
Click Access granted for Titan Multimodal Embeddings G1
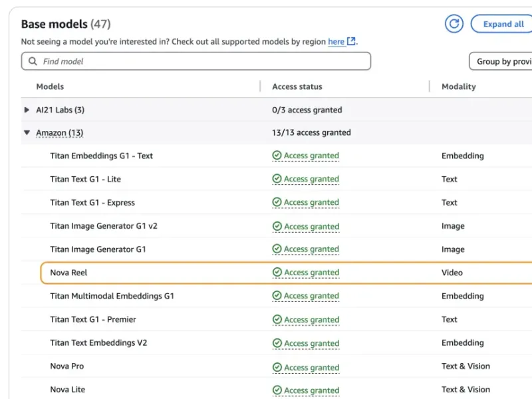pos(311,296)
